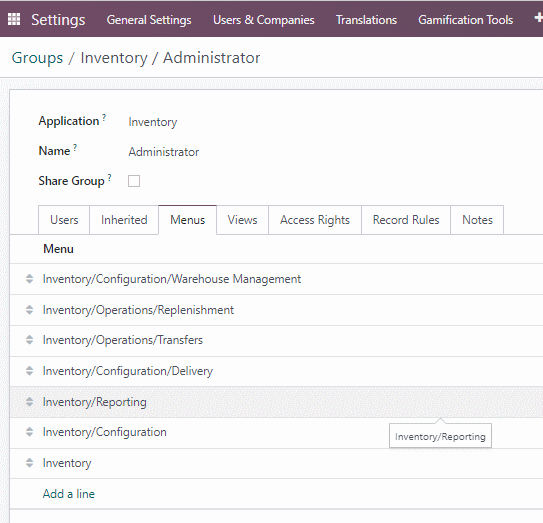The width and height of the screenshot is (543, 523).
Task: Select the Inventory/Operations/Transfers menu entry
Action: click(123, 340)
